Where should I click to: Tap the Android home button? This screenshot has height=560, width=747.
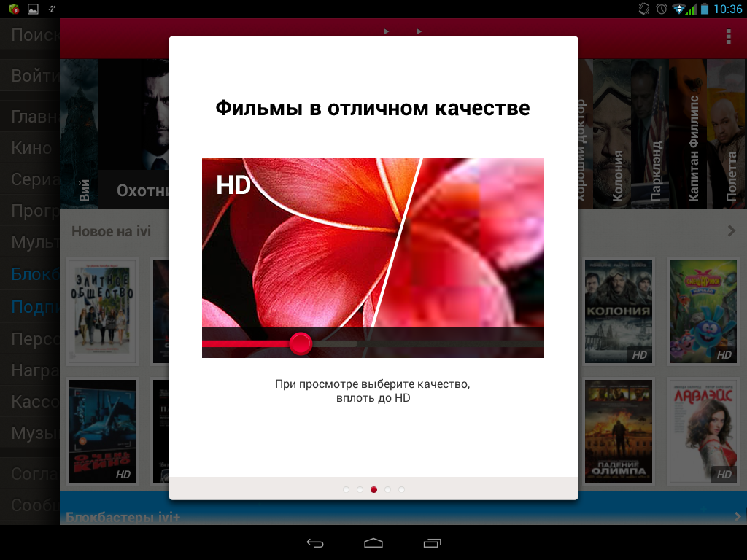(373, 542)
